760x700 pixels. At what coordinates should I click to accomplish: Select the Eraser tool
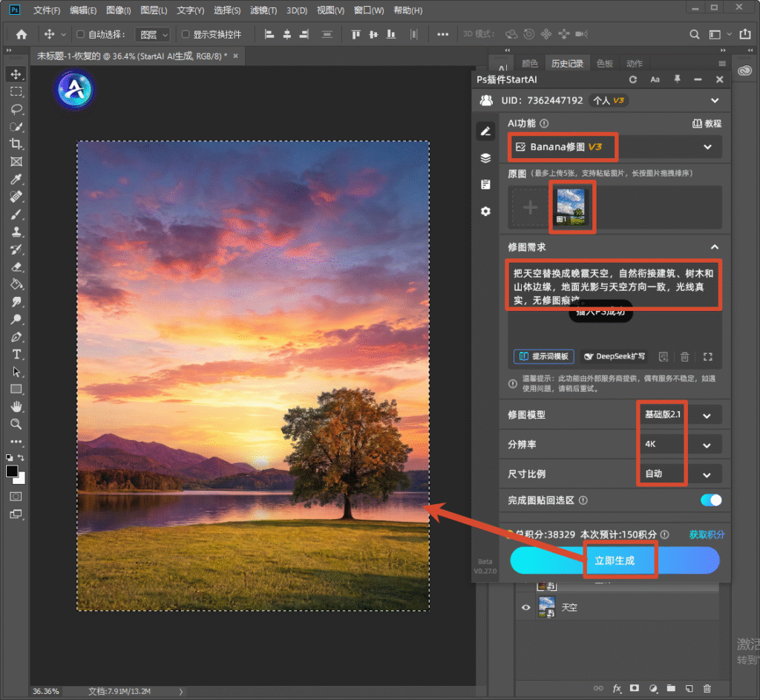(x=16, y=266)
